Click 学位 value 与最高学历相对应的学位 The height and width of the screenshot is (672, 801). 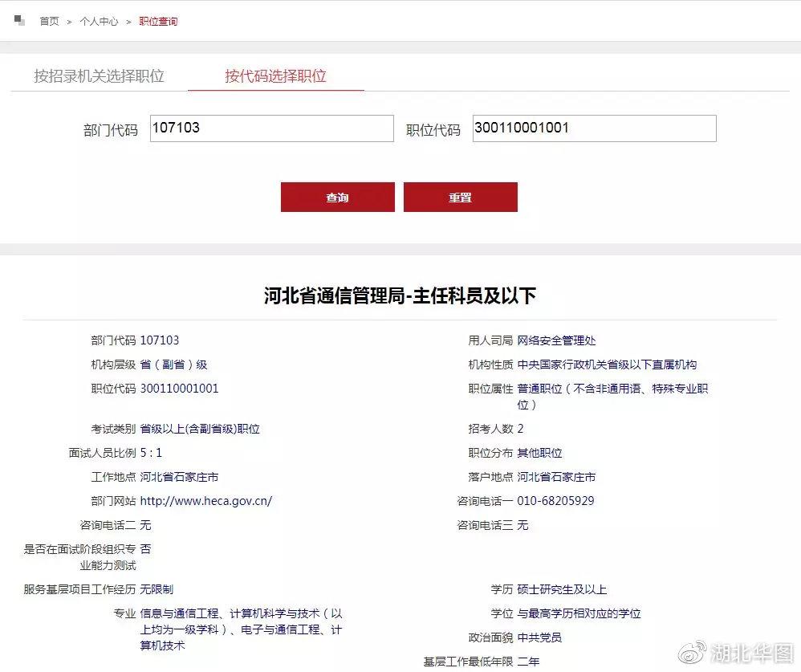[579, 613]
